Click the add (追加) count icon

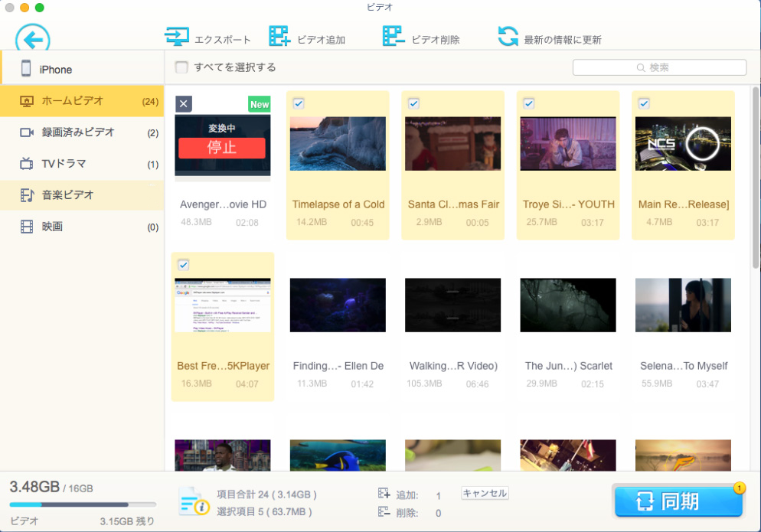[384, 494]
